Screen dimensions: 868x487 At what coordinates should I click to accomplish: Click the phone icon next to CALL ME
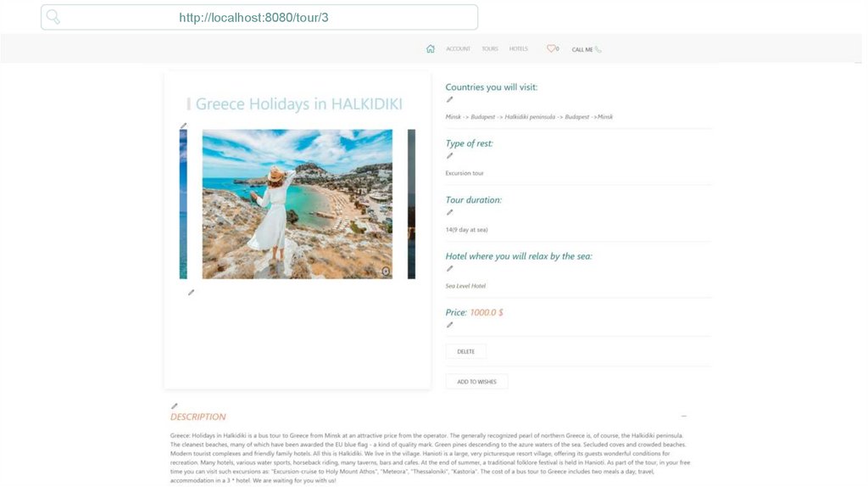pyautogui.click(x=598, y=49)
